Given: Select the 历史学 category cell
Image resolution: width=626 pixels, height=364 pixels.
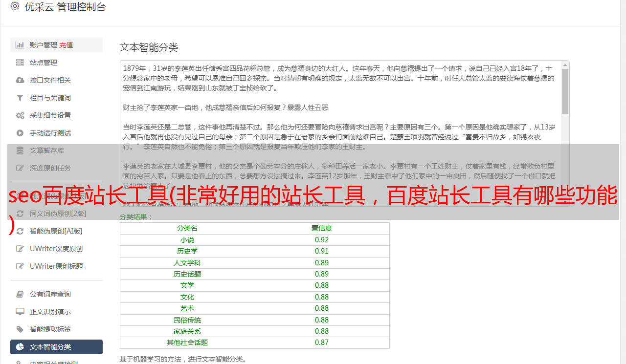Looking at the screenshot, I should (x=187, y=251).
